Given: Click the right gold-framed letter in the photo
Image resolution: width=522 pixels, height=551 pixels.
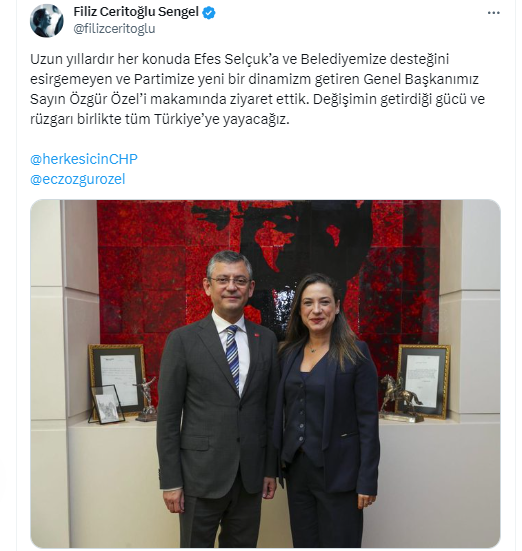Looking at the screenshot, I should (x=424, y=381).
